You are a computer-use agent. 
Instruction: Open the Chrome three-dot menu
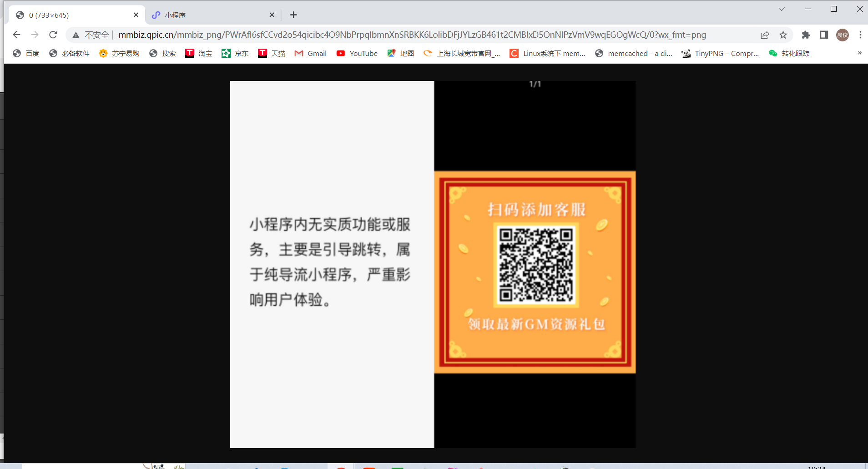(x=860, y=35)
